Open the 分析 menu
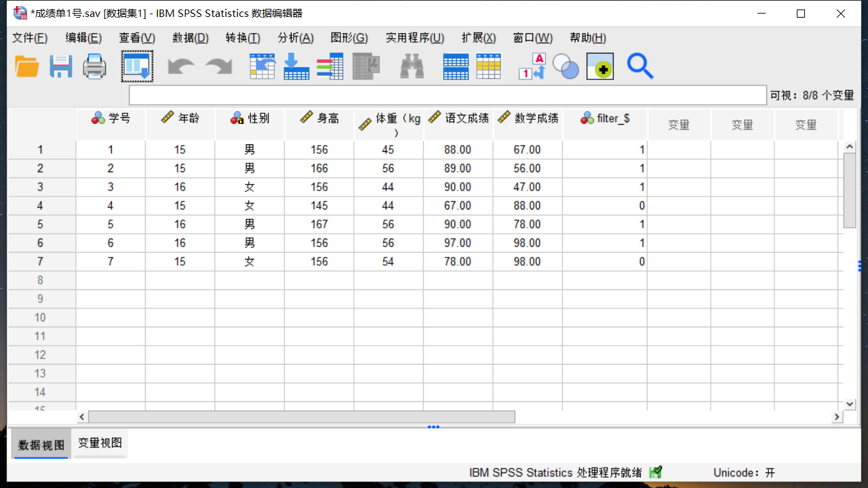 [296, 38]
